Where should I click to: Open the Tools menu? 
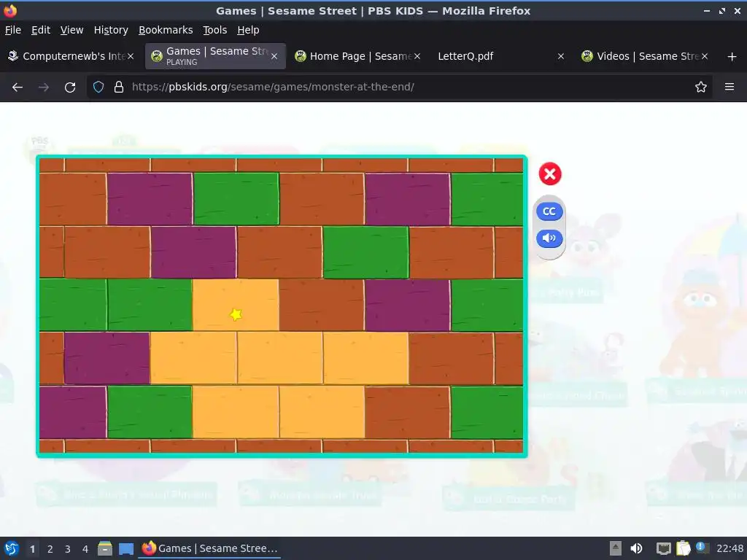coord(215,30)
